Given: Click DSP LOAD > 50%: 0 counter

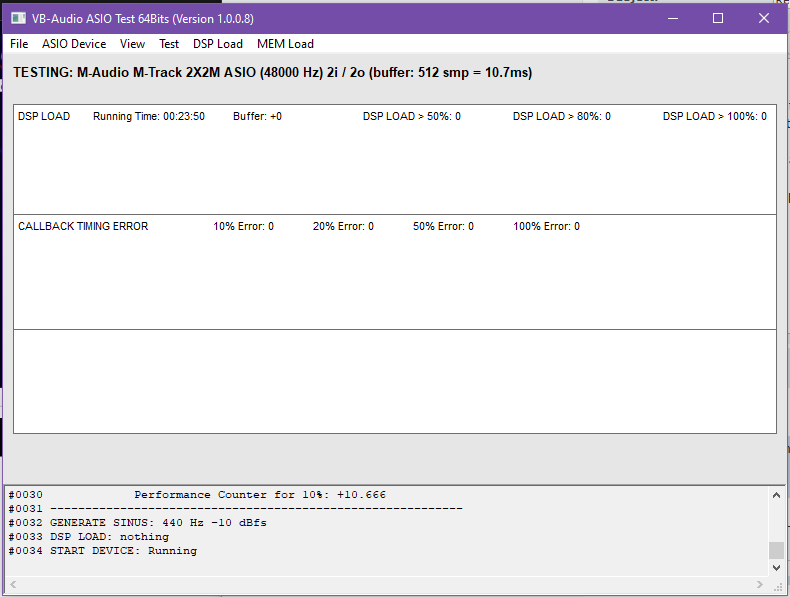Looking at the screenshot, I should tap(412, 116).
